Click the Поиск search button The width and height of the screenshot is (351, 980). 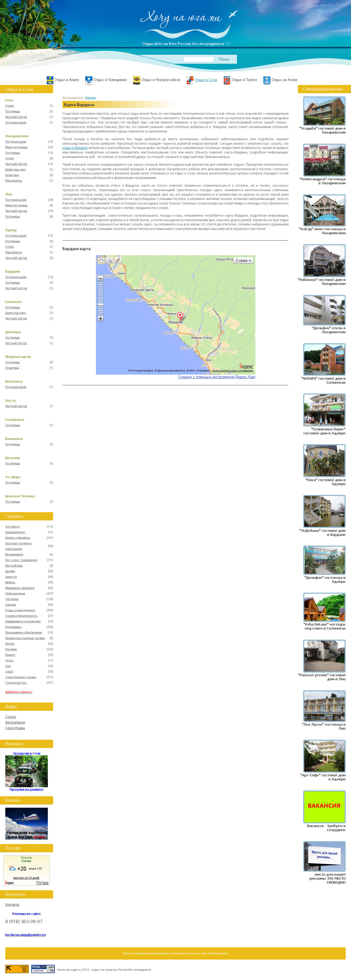tap(224, 59)
